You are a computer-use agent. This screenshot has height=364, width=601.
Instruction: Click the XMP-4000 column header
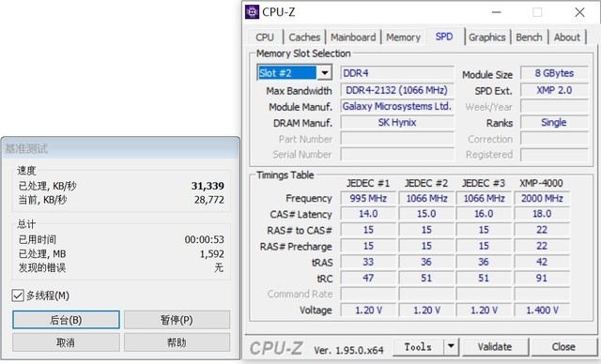[541, 183]
